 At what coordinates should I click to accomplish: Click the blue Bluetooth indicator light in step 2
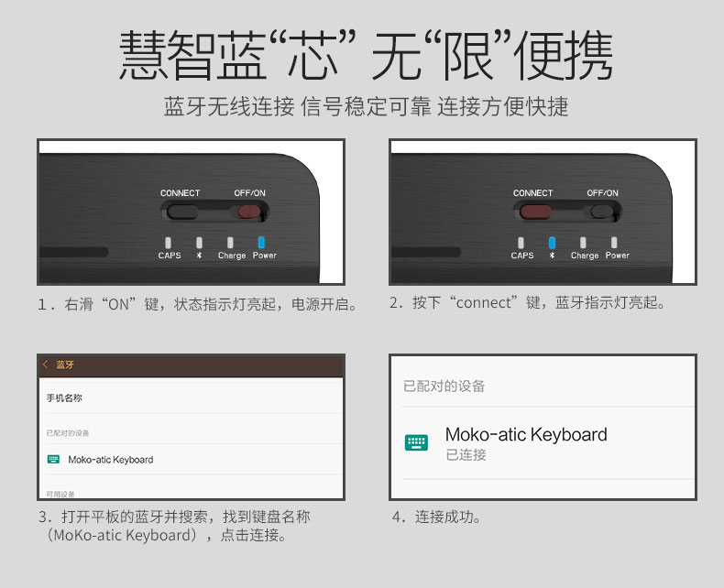(552, 243)
